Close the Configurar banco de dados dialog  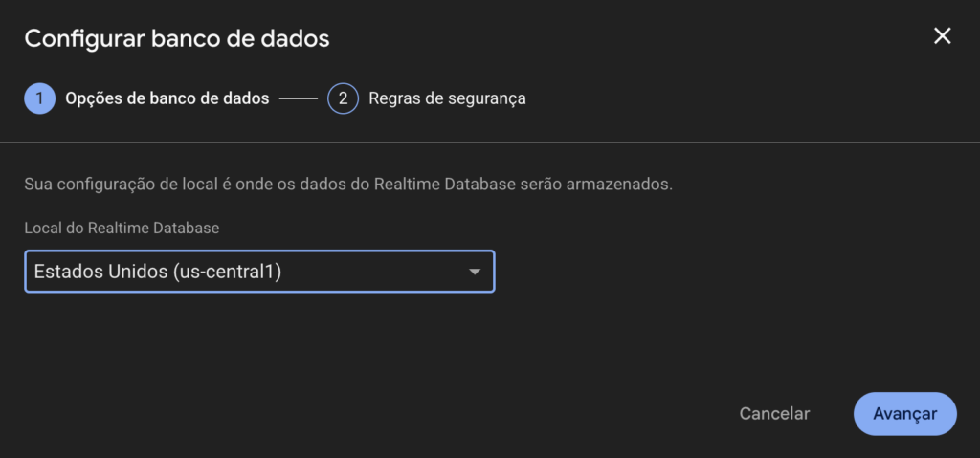943,36
